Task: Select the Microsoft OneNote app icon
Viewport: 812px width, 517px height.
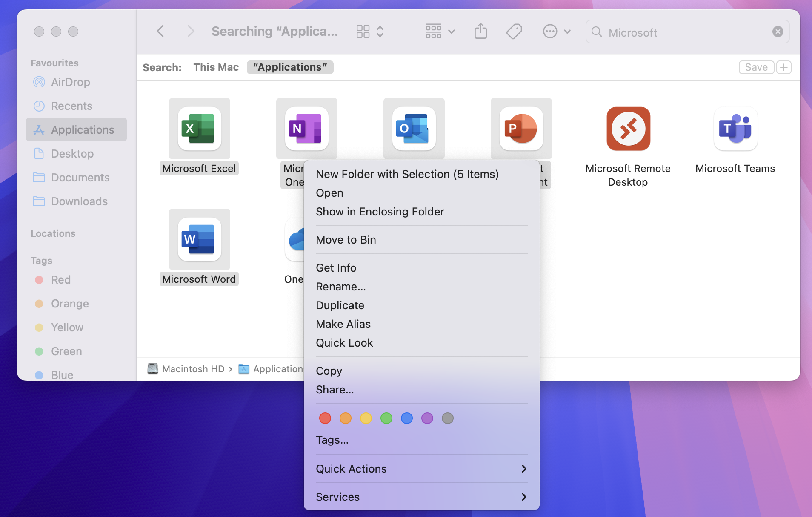Action: click(x=306, y=129)
